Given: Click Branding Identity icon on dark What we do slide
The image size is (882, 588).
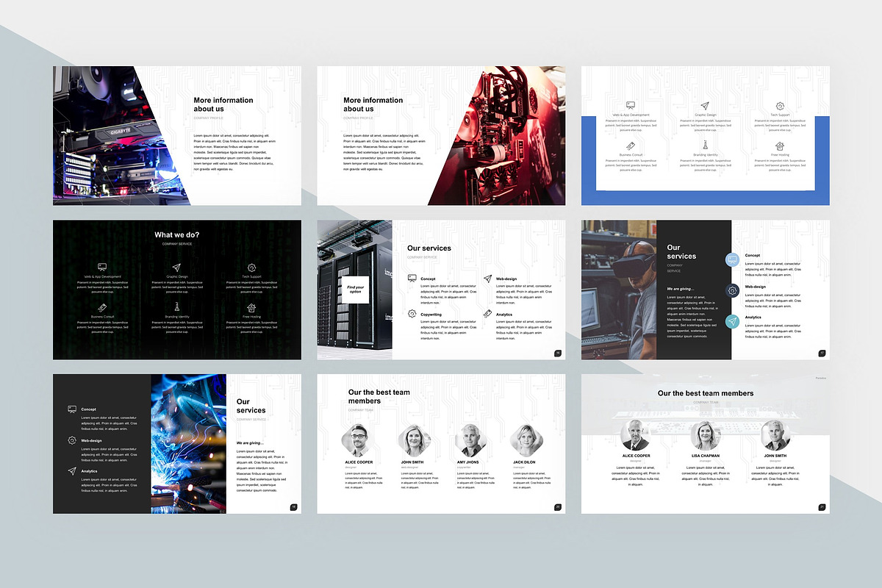Looking at the screenshot, I should coord(176,307).
